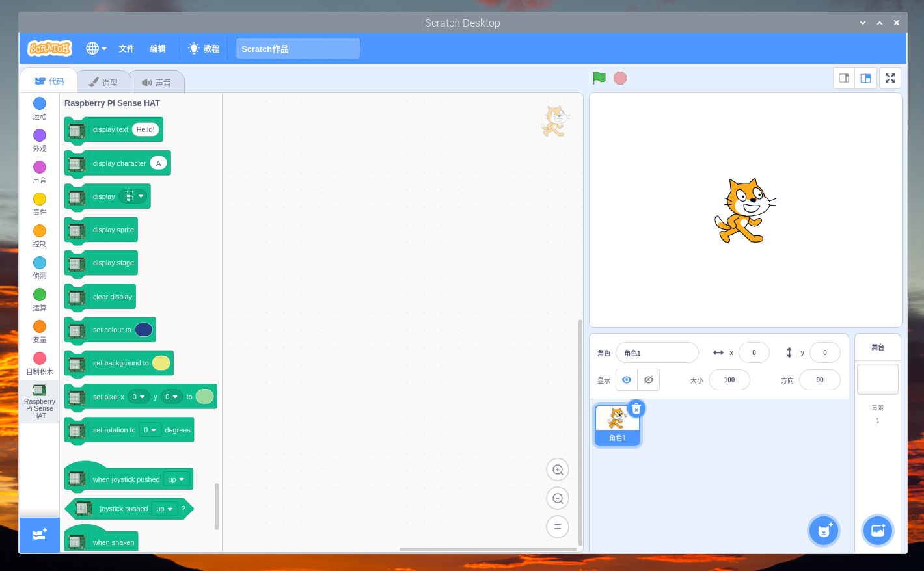Click the green flag to run
The height and width of the screenshot is (571, 924).
pos(599,78)
